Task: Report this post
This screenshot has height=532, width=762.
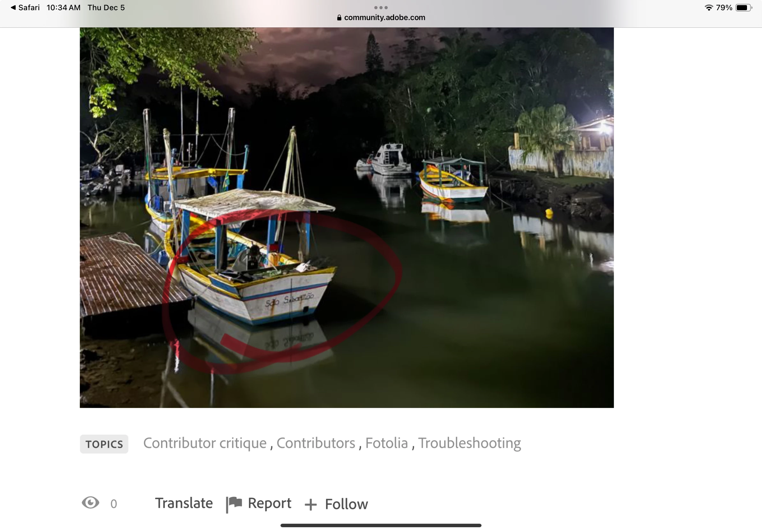Action: tap(270, 504)
